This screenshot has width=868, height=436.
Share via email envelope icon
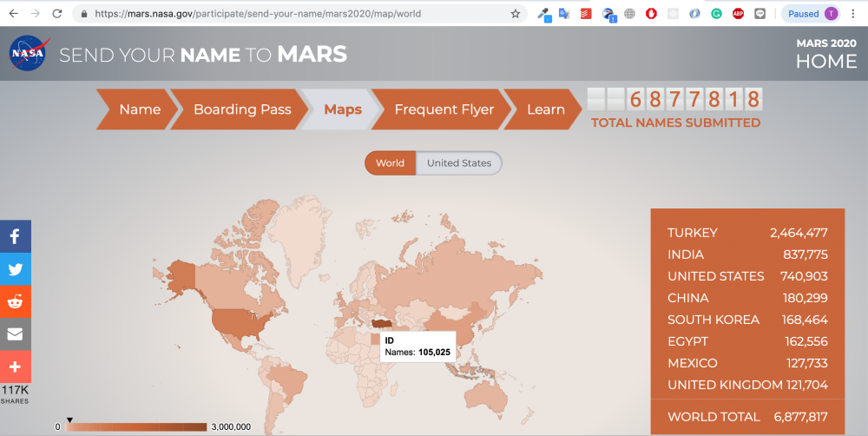(x=16, y=334)
